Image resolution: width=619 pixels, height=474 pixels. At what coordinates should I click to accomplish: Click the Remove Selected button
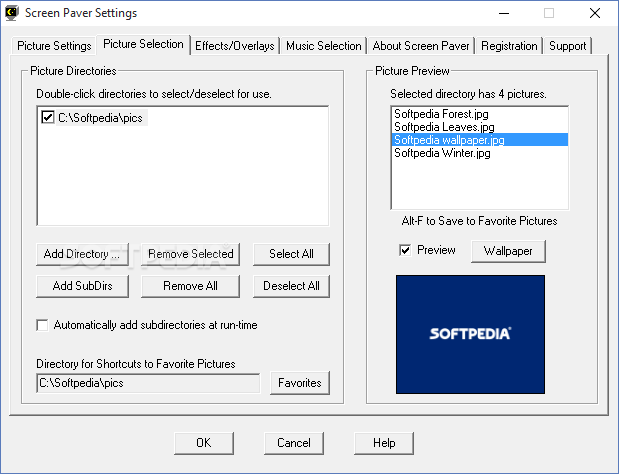click(190, 254)
